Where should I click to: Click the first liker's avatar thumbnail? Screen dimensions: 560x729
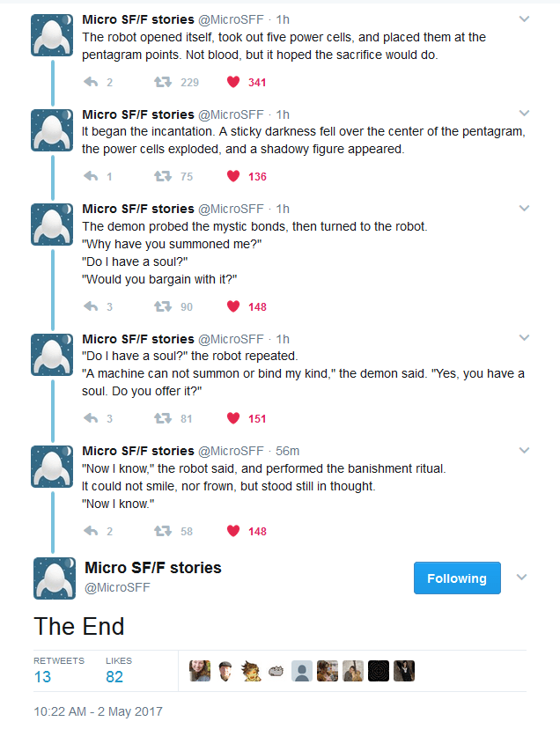(x=200, y=671)
